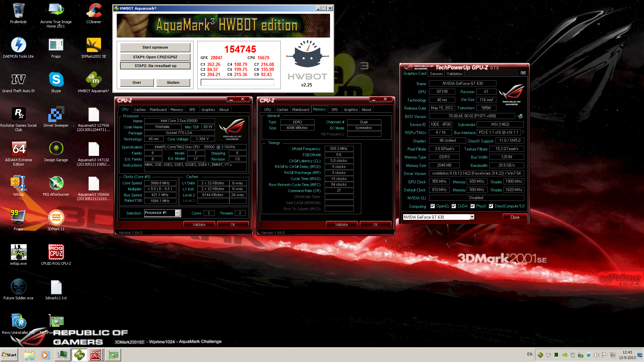This screenshot has width=644, height=362.
Task: Open the Prullenbak recycle bin icon
Action: [18, 13]
